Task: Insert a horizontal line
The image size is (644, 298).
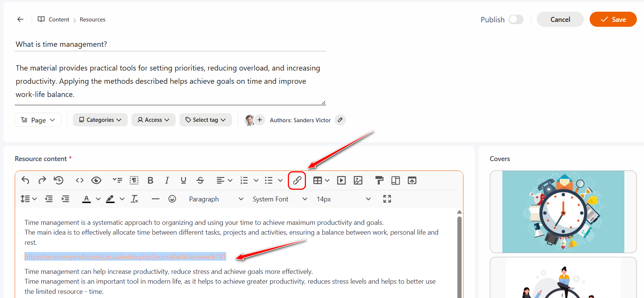Action: (x=156, y=199)
